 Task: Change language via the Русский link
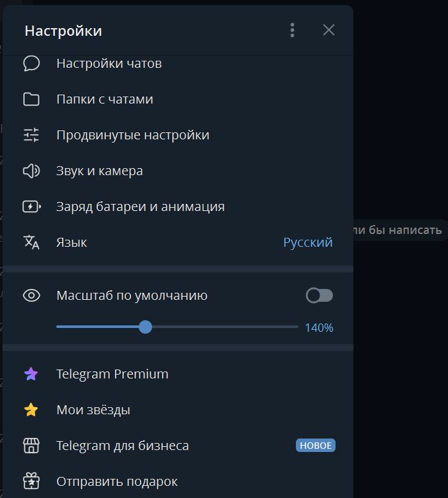pyautogui.click(x=308, y=242)
